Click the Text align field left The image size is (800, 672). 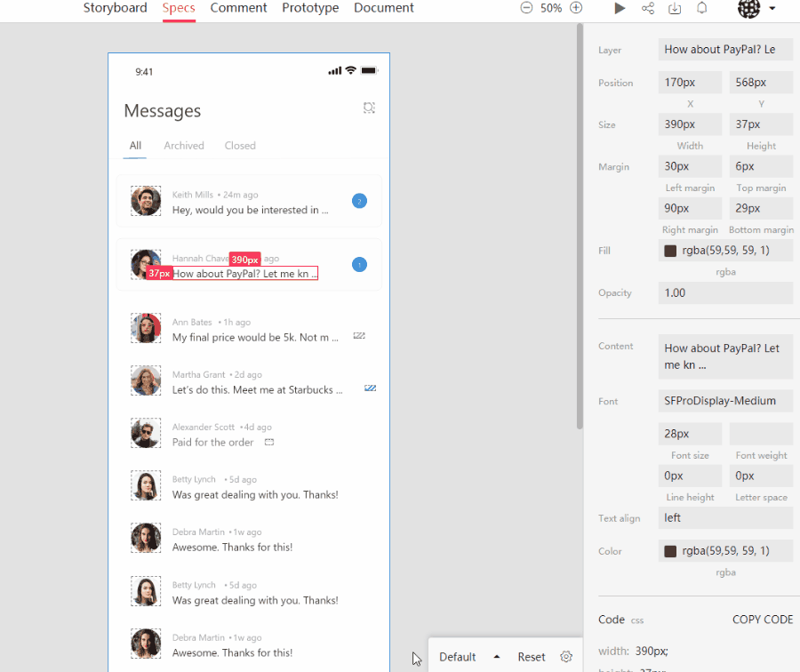pos(725,518)
